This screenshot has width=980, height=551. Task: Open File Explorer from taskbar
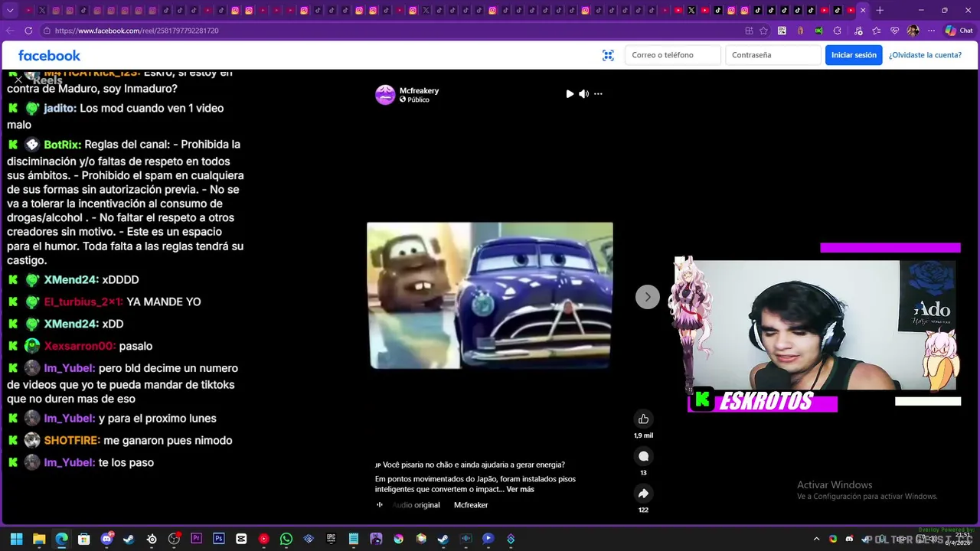click(39, 539)
